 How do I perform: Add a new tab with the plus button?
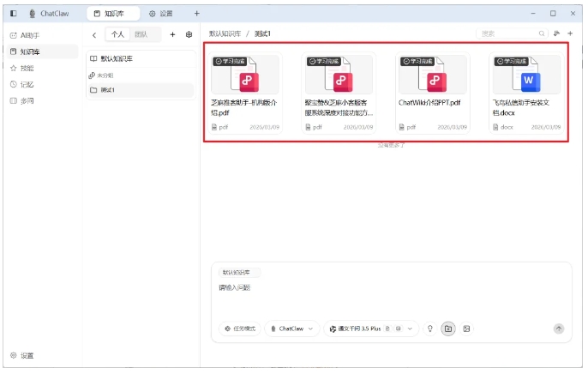tap(196, 14)
